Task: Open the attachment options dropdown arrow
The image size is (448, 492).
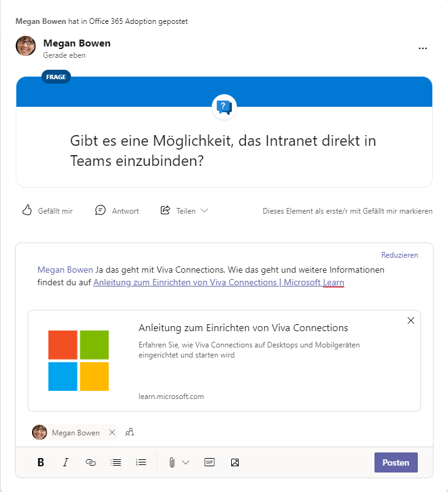Action: click(185, 462)
